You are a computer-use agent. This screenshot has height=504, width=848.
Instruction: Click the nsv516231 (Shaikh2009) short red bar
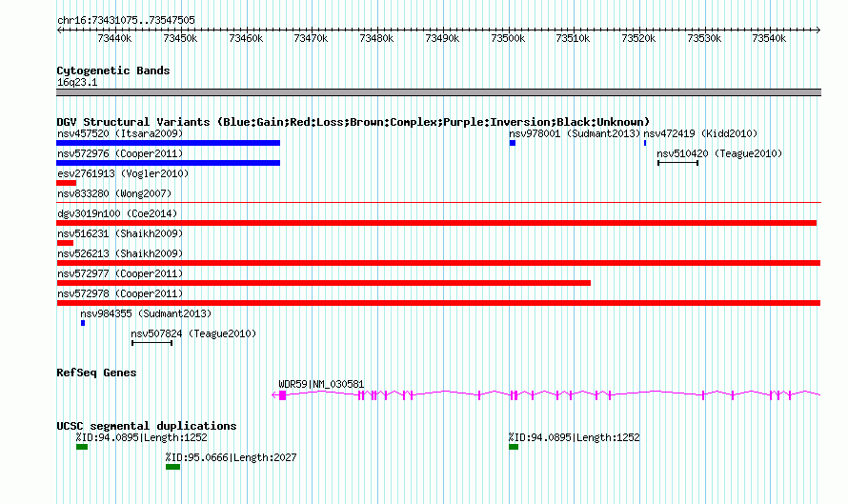tap(65, 243)
